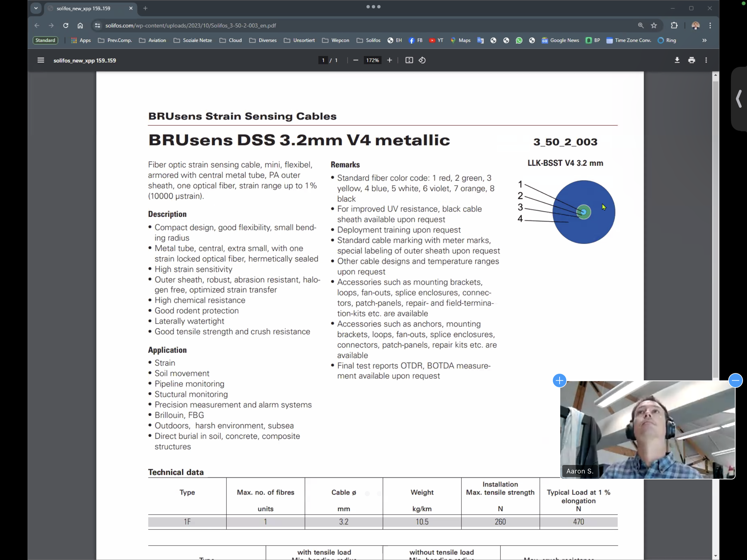Open PDF viewer more actions menu

point(706,60)
